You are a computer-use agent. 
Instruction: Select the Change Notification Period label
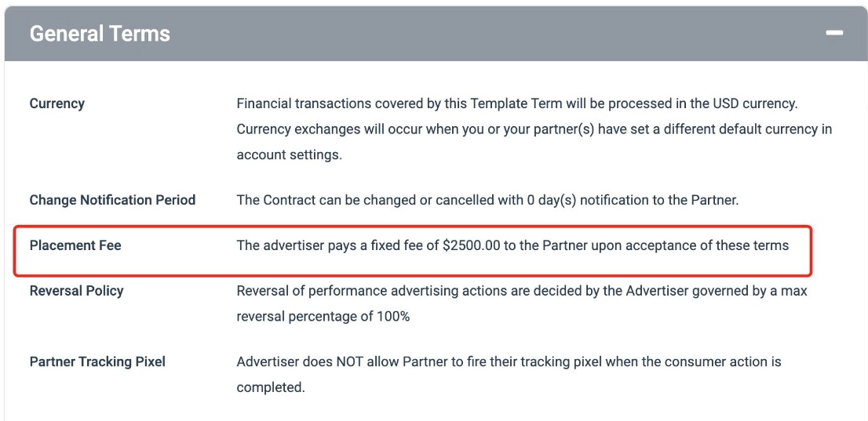tap(112, 200)
